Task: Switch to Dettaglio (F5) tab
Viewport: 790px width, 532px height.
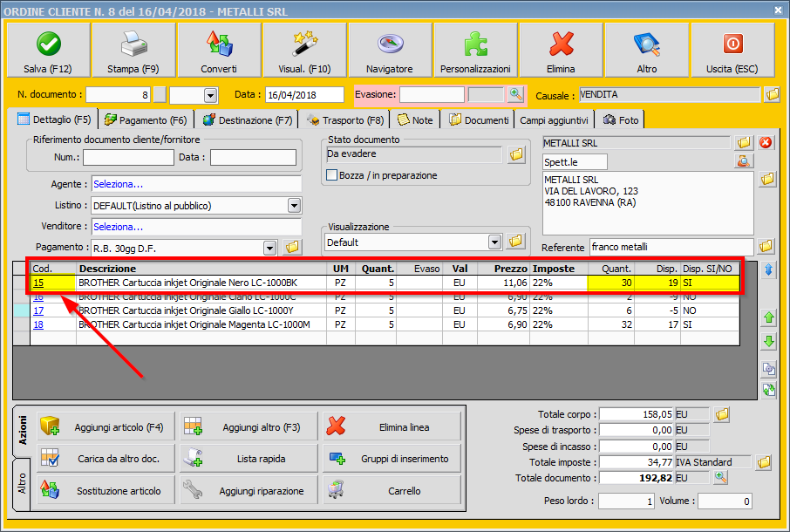Action: click(54, 119)
